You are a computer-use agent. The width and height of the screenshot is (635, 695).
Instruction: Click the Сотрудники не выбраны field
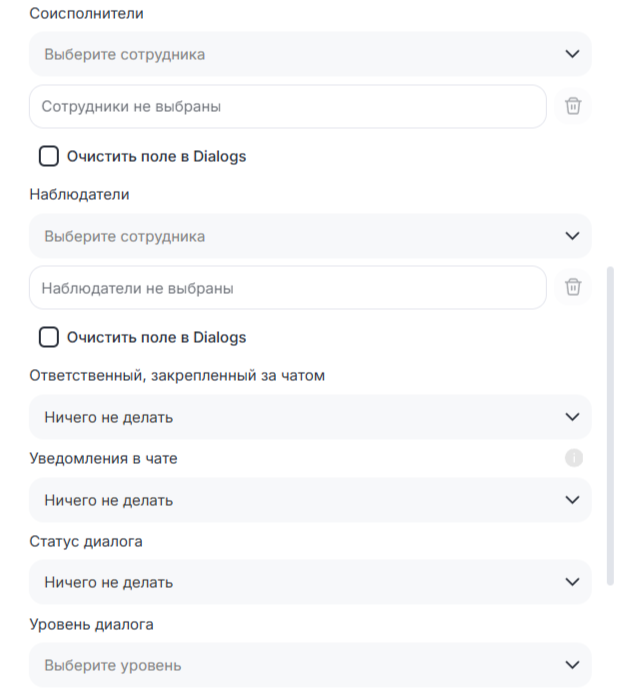click(x=288, y=106)
